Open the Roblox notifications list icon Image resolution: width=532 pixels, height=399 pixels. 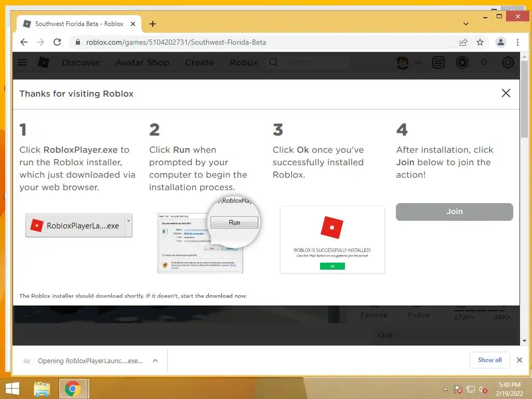pyautogui.click(x=438, y=62)
